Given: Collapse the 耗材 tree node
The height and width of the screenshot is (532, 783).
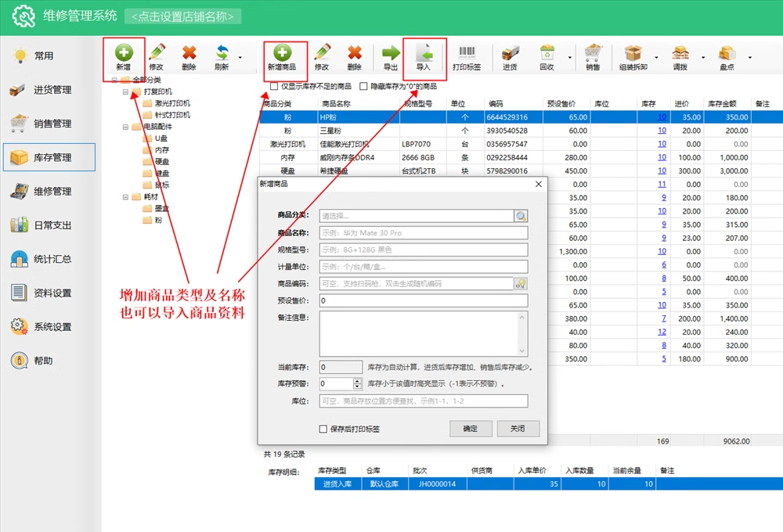Looking at the screenshot, I should [x=126, y=197].
